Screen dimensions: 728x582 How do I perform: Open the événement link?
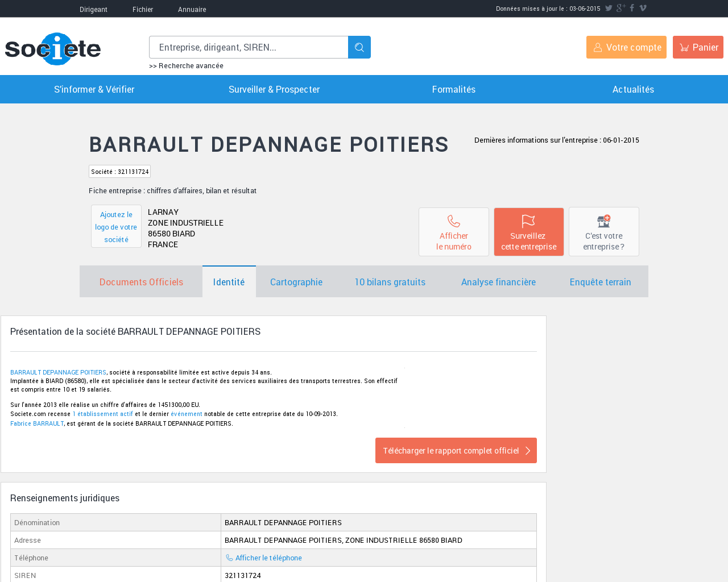[187, 414]
